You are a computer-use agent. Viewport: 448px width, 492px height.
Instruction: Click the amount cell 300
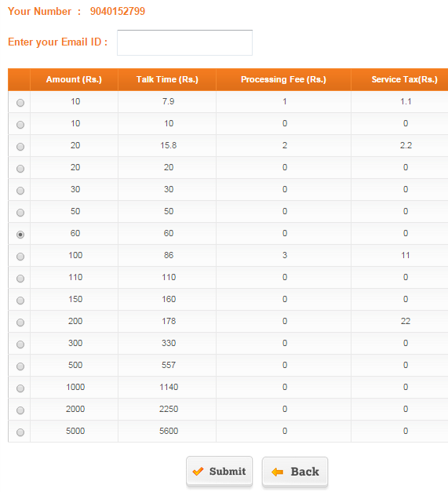click(x=75, y=343)
